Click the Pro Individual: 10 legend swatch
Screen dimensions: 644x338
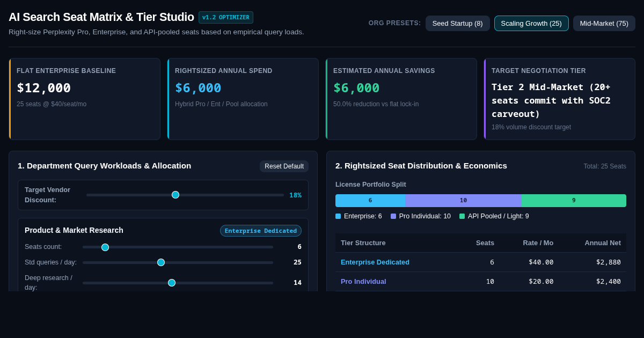click(x=393, y=216)
